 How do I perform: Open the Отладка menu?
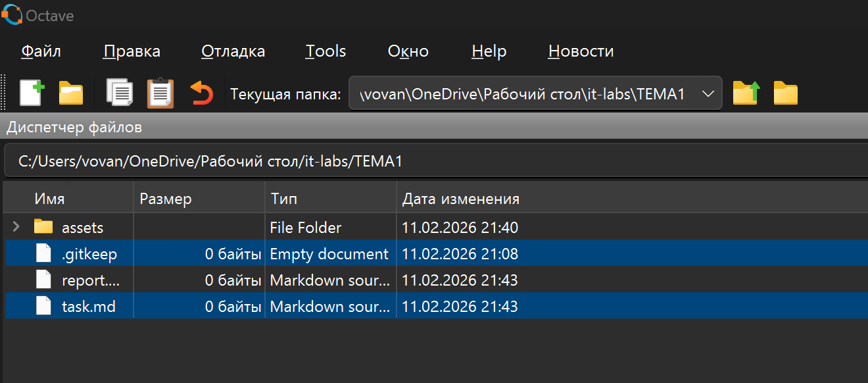(233, 51)
